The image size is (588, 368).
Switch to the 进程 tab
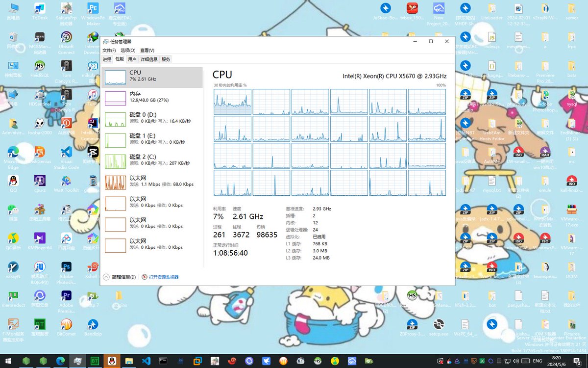107,59
